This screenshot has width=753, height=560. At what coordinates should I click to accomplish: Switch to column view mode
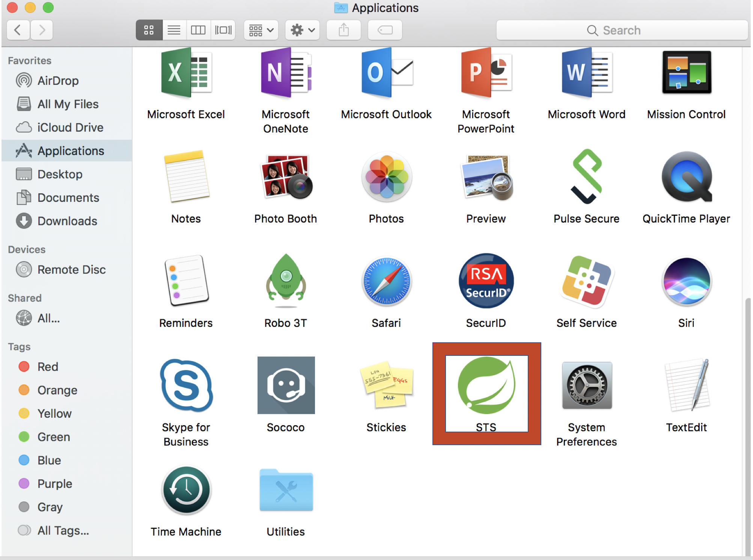point(198,30)
